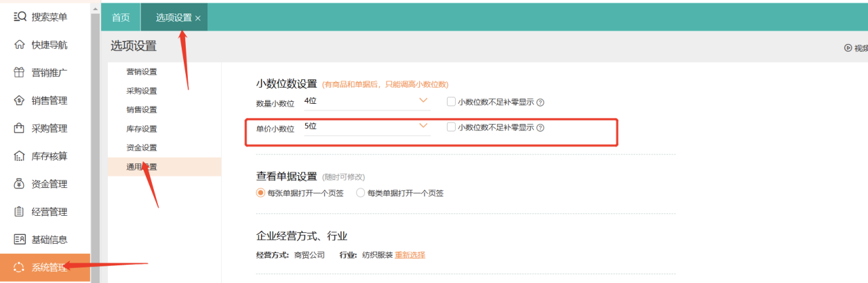Click the help icon next to 单价小数位 checkbox
The image size is (868, 283).
pyautogui.click(x=540, y=128)
